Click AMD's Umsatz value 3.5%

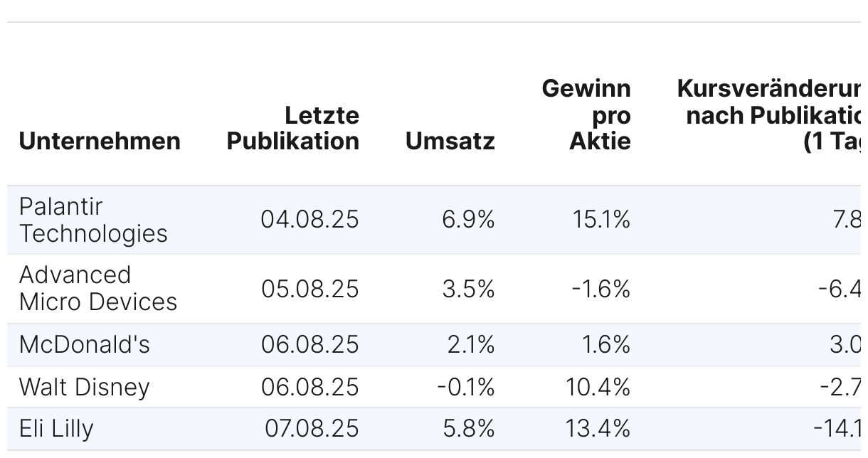click(468, 289)
